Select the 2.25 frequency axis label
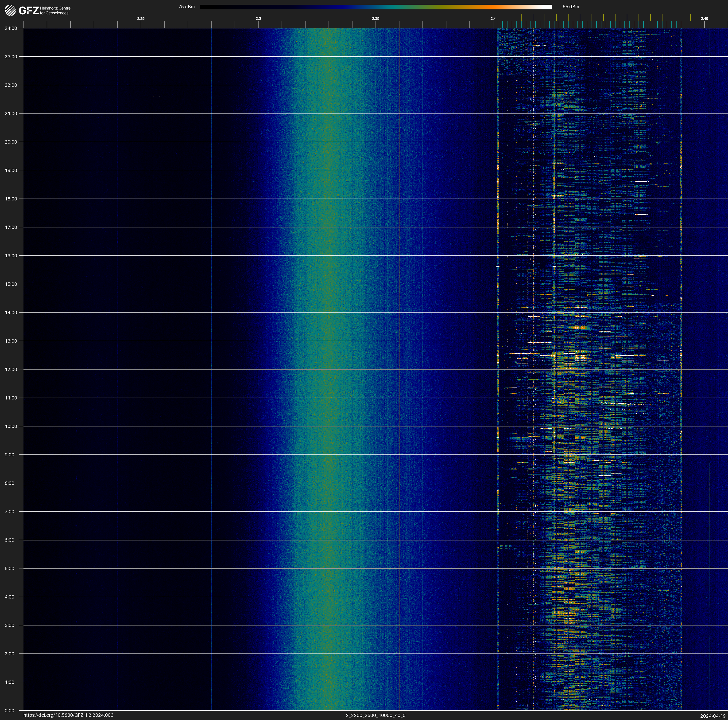 click(x=140, y=19)
